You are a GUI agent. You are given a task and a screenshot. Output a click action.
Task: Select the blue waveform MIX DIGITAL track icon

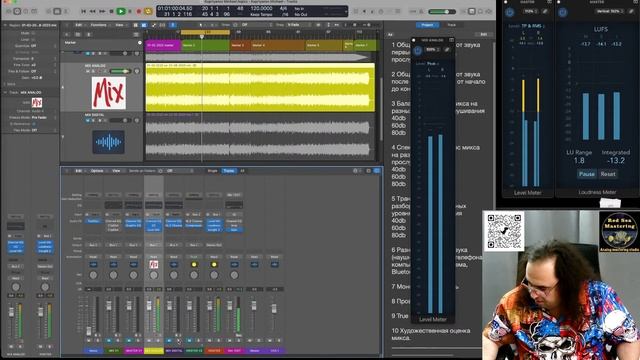(x=108, y=142)
